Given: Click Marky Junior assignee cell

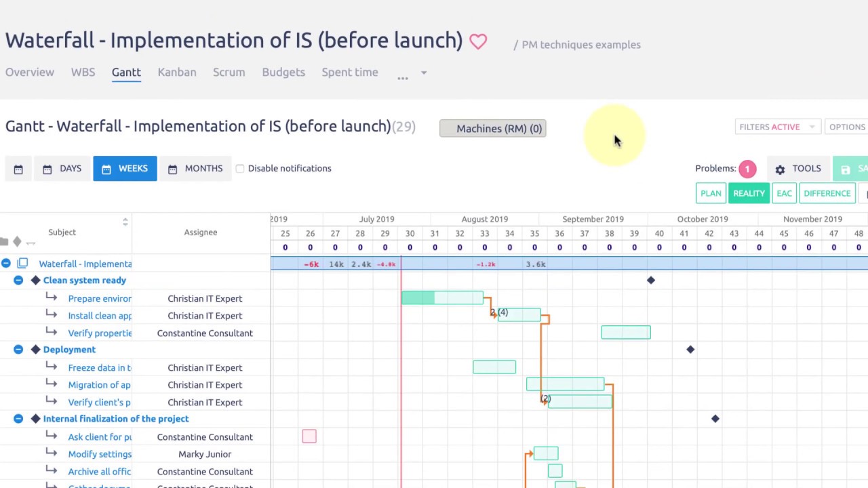Looking at the screenshot, I should pos(205,454).
